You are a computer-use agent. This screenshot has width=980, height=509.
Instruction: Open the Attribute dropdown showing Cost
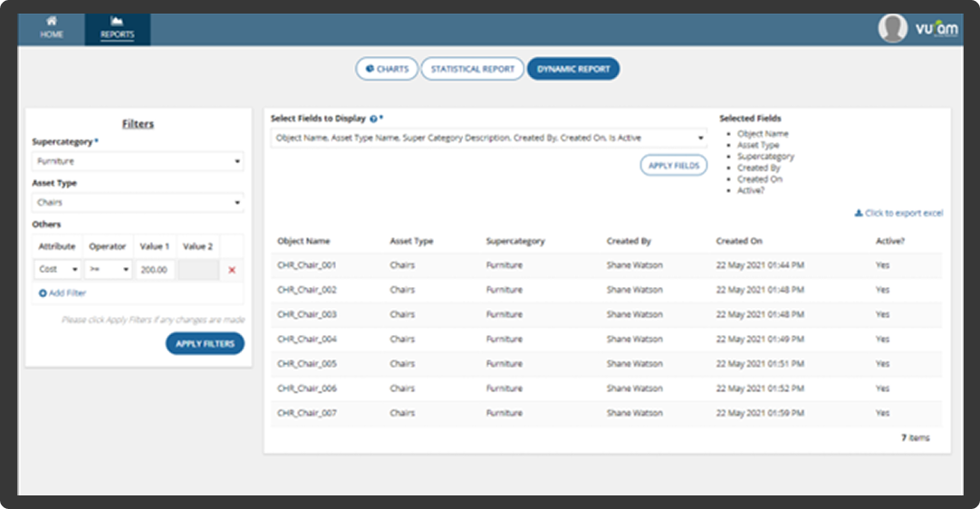[57, 270]
